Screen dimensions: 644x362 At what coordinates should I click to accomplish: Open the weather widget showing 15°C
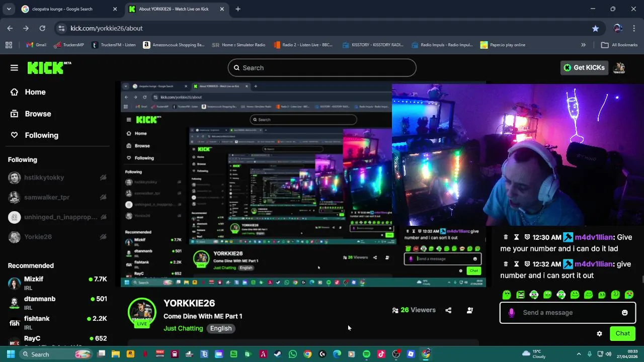click(x=534, y=354)
